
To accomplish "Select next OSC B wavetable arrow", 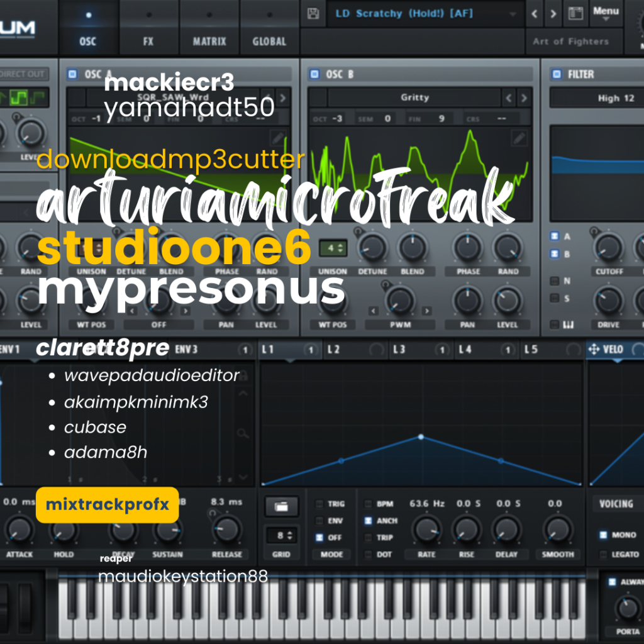I will pyautogui.click(x=524, y=98).
